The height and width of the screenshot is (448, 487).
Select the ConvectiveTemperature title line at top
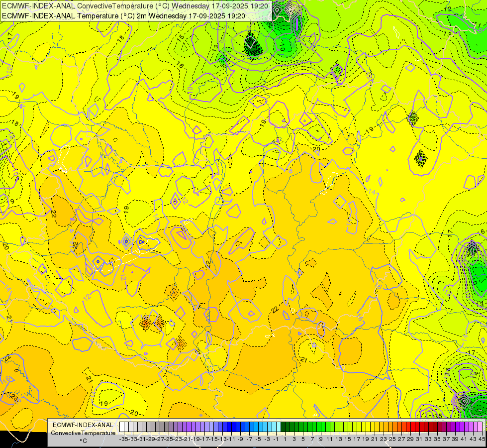135,5
